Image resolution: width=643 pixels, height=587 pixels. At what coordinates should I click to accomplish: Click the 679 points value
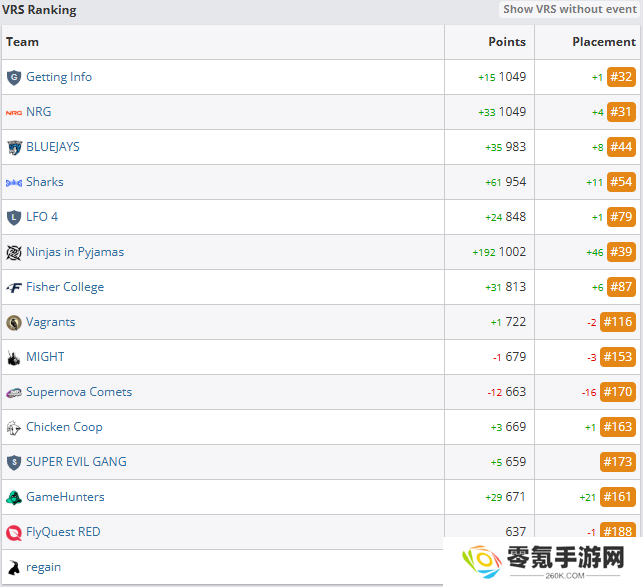[x=516, y=357]
